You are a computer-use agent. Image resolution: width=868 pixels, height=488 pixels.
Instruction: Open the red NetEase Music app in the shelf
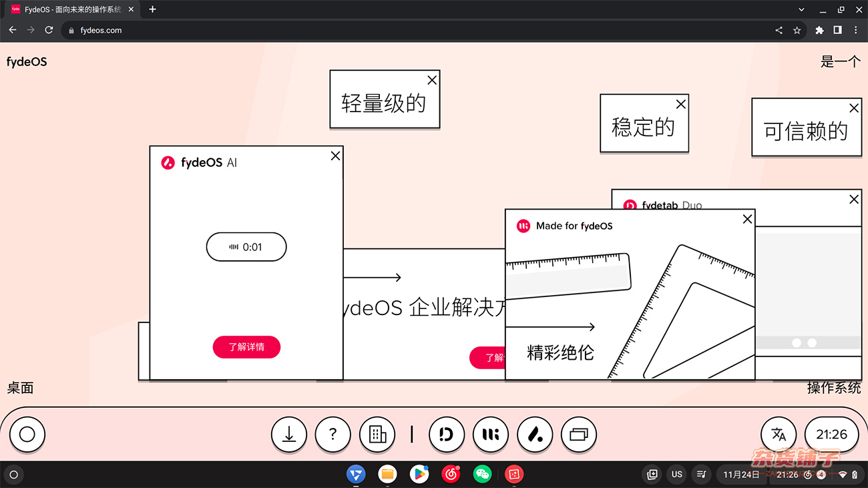point(451,474)
